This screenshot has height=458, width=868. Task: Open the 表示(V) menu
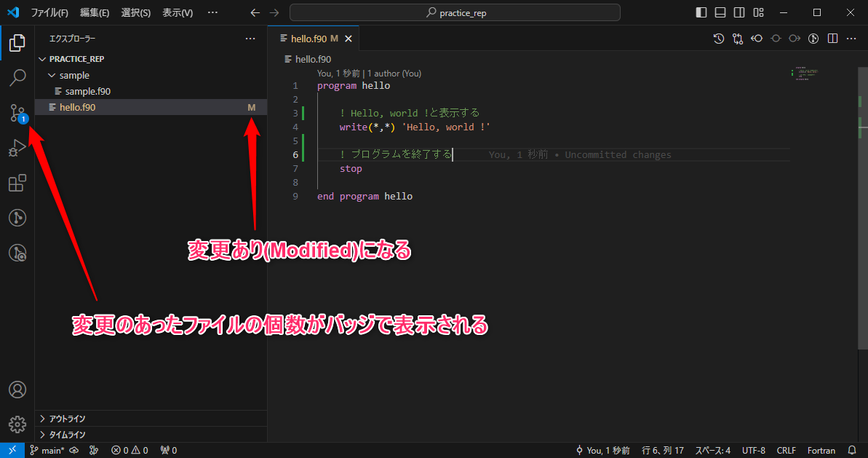pos(178,12)
